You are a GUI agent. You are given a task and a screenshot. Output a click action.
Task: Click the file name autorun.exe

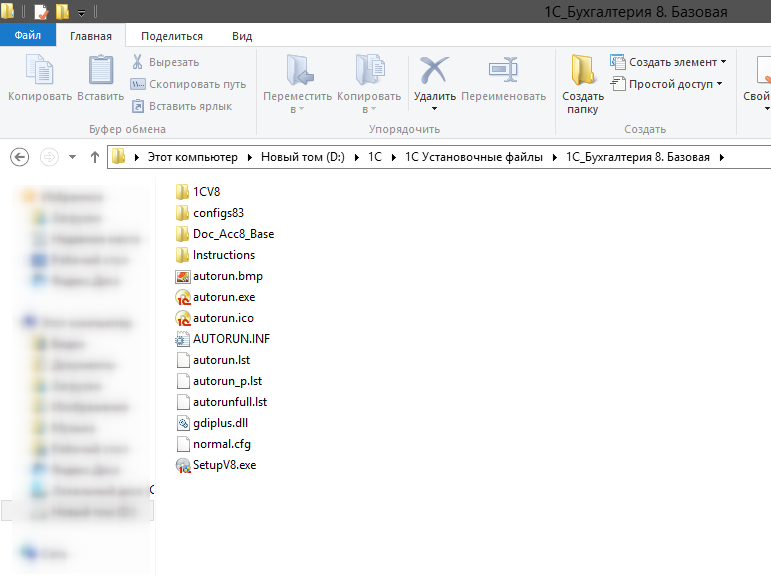224,297
